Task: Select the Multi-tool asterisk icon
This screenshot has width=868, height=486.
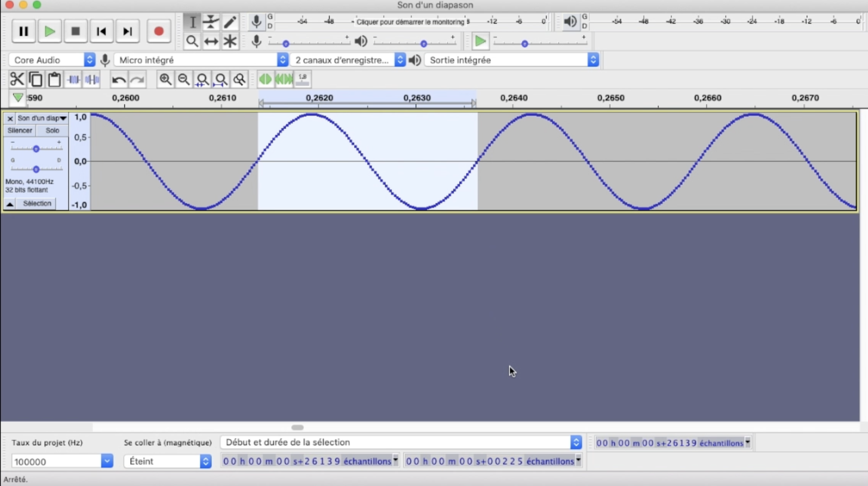Action: tap(230, 41)
